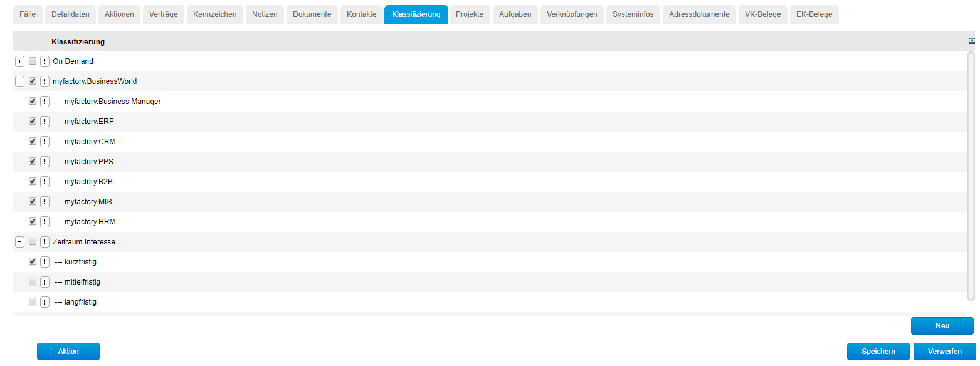Image resolution: width=980 pixels, height=366 pixels.
Task: Uncheck the kurzfristig checkbox
Action: pyautogui.click(x=33, y=261)
